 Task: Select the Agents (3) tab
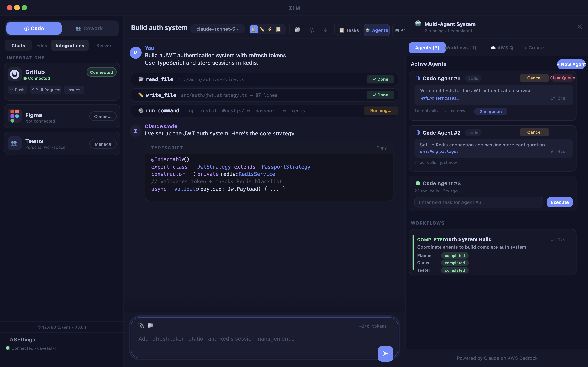pyautogui.click(x=427, y=48)
